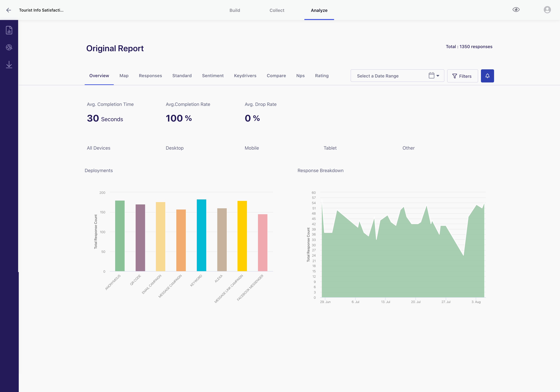Open the report document sidebar icon
The image size is (560, 392).
pyautogui.click(x=9, y=30)
